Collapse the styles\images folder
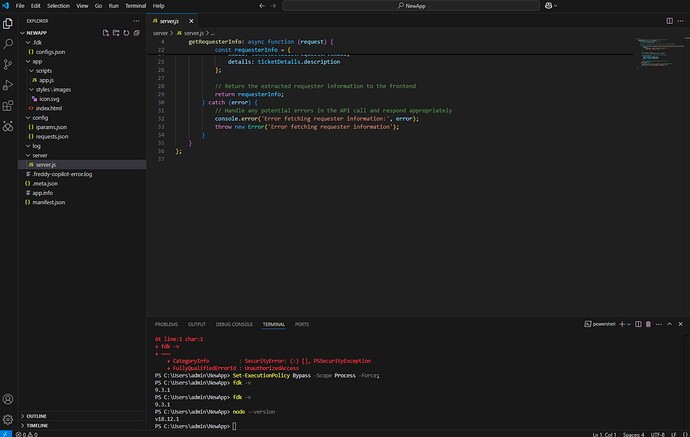The height and width of the screenshot is (437, 690). [82, 90]
